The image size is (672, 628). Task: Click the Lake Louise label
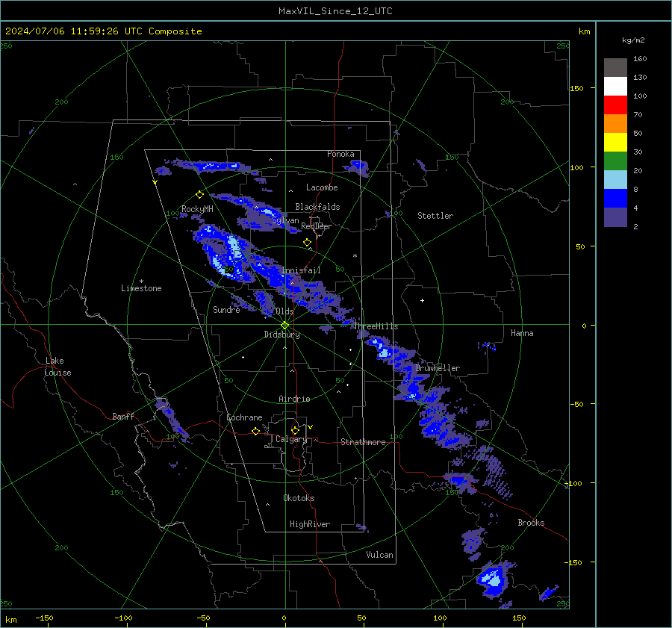57,367
